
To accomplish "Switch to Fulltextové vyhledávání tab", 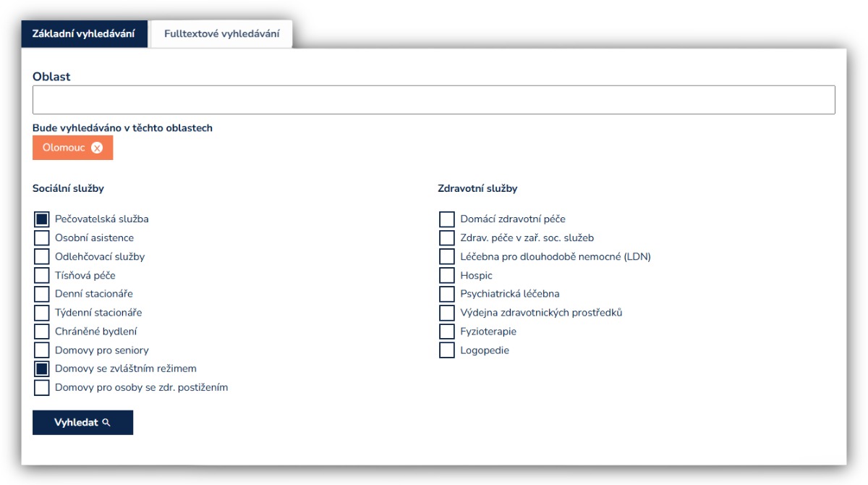I will (x=221, y=34).
